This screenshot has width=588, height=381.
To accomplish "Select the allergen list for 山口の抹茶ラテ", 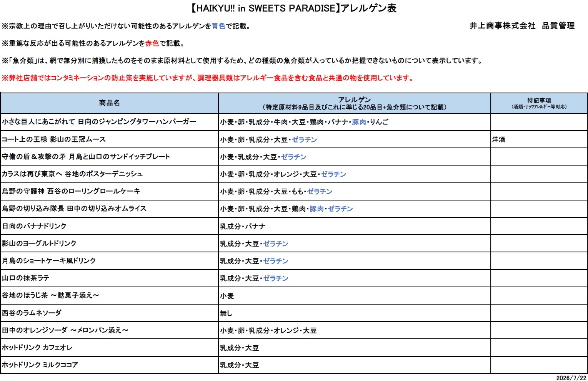I will (254, 278).
